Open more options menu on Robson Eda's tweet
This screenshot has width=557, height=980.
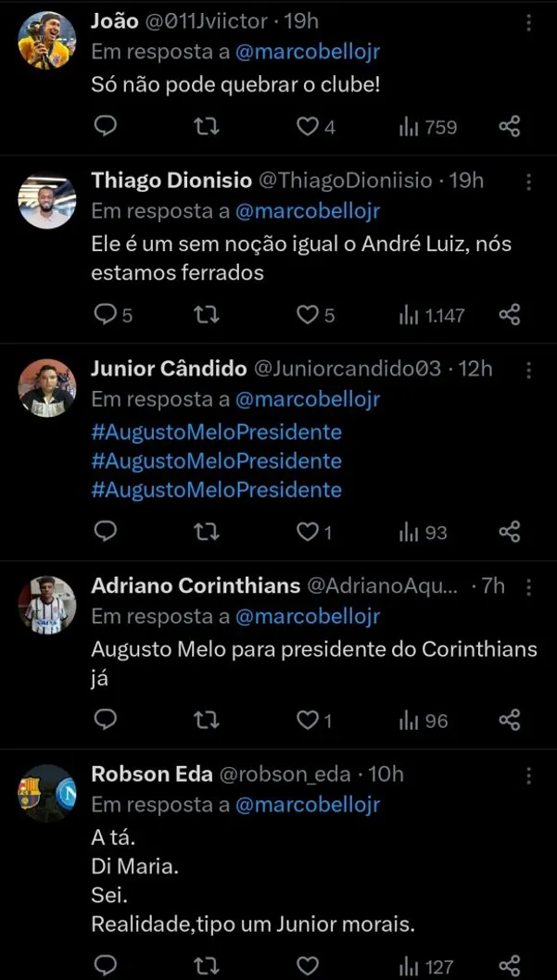(528, 773)
